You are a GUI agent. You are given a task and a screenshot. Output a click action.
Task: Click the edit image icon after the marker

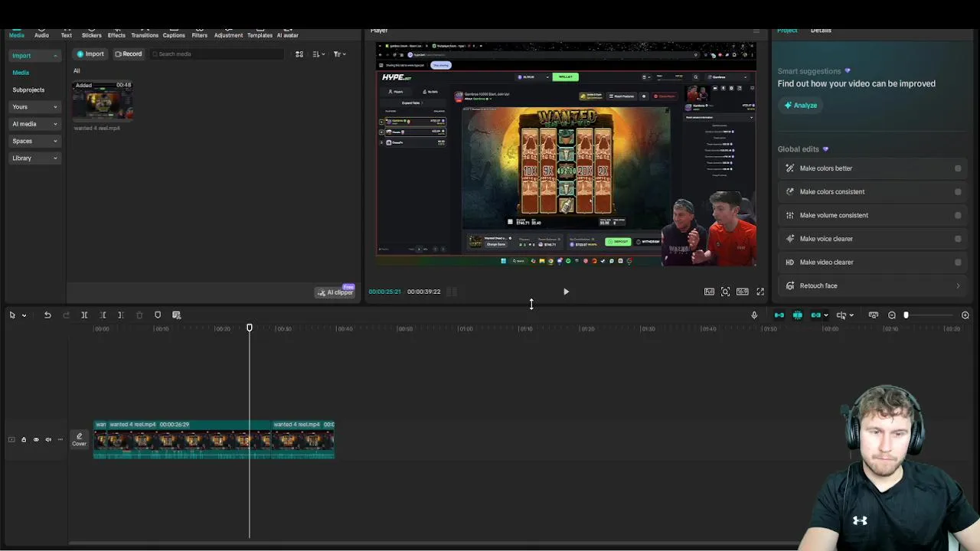tap(176, 315)
